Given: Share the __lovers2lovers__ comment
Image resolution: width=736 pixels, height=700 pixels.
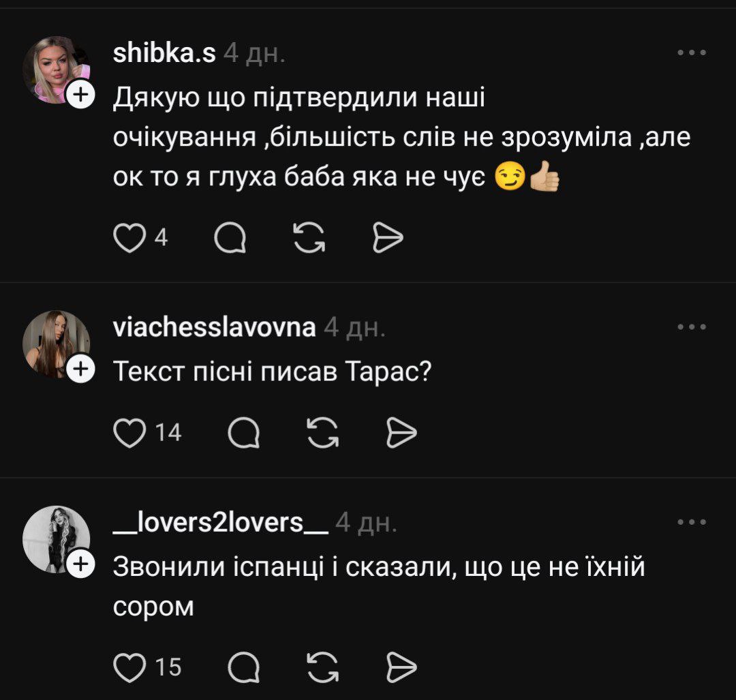Looking at the screenshot, I should [x=401, y=667].
